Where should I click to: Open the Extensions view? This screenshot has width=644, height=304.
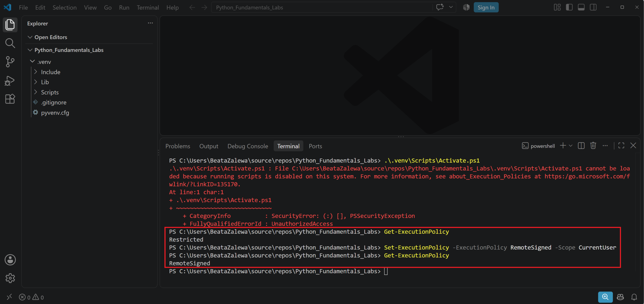(10, 99)
